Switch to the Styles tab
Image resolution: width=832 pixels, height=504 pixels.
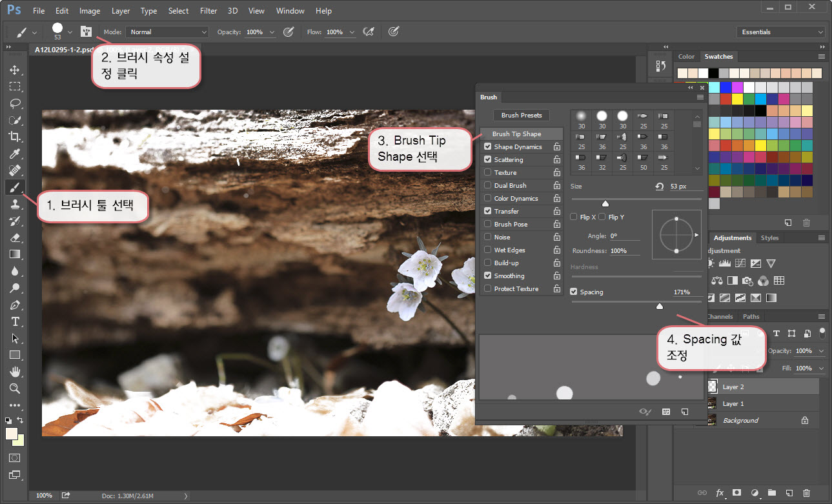coord(769,237)
